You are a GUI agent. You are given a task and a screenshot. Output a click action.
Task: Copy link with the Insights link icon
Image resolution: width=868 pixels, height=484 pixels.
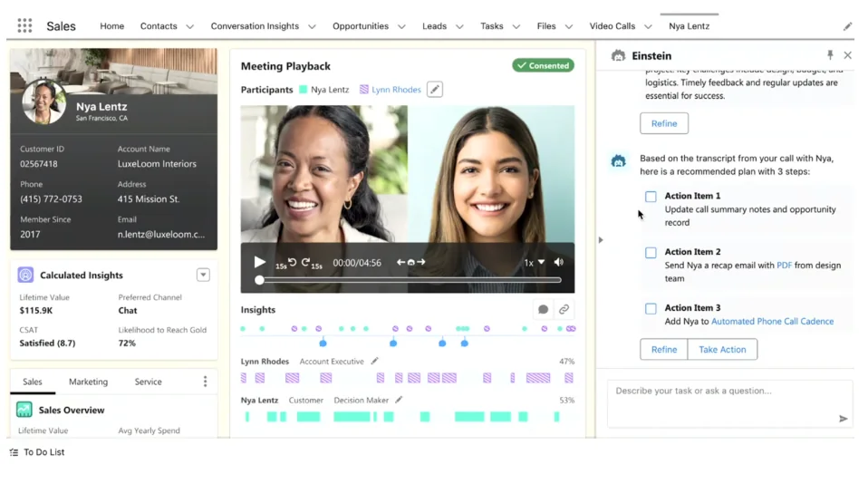564,310
